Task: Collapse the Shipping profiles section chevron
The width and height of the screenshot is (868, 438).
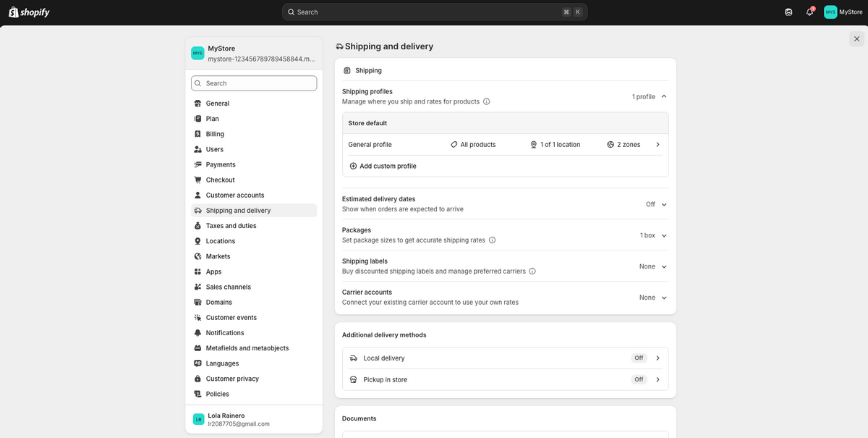Action: click(x=664, y=96)
